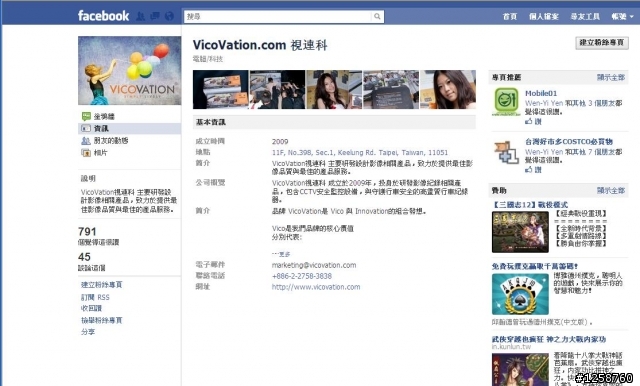640x386 pixels.
Task: Show all sponsored ads via 顯示全部
Action: pyautogui.click(x=611, y=191)
